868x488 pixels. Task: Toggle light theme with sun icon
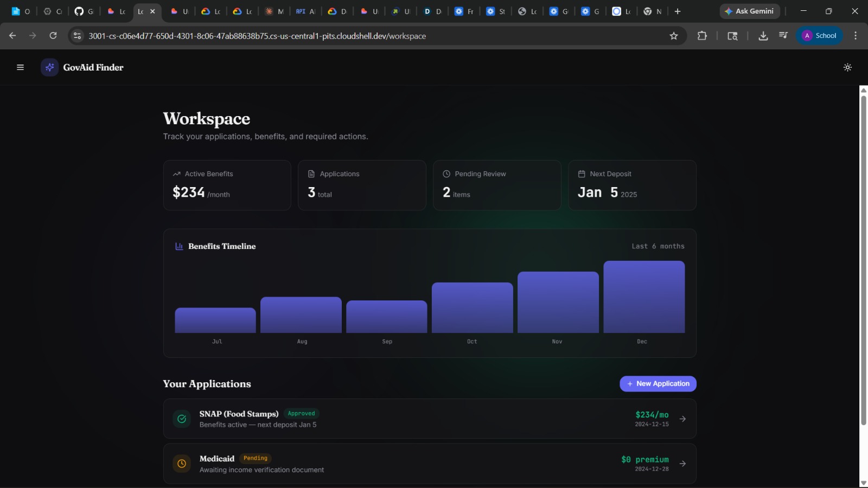(x=847, y=67)
